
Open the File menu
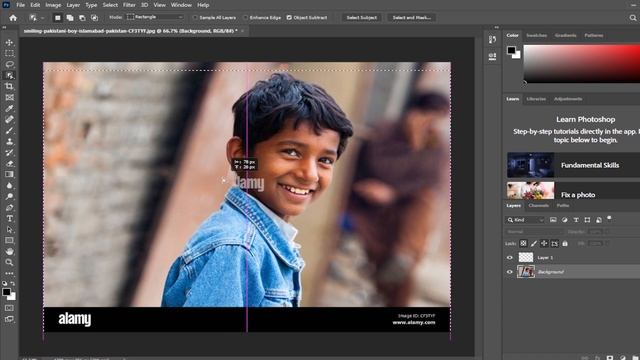tap(20, 5)
